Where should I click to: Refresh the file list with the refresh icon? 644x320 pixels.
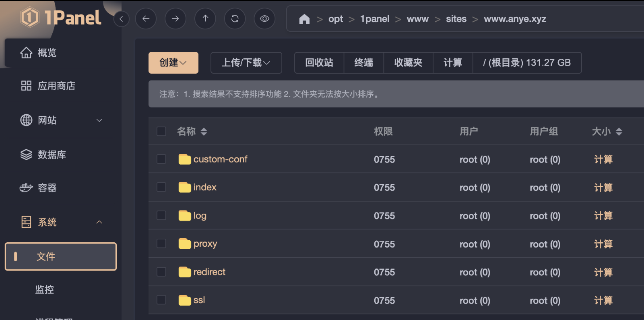click(x=235, y=19)
